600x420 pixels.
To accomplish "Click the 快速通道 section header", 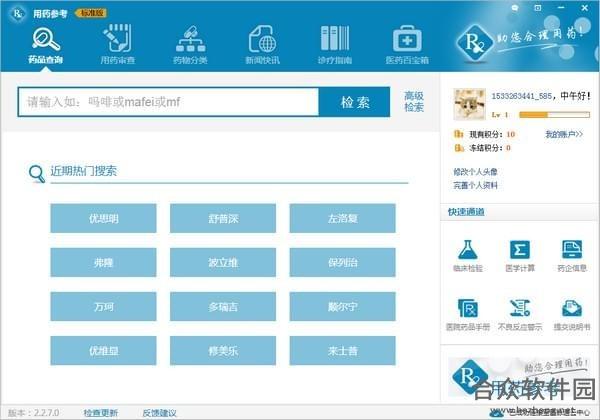I will point(466,212).
